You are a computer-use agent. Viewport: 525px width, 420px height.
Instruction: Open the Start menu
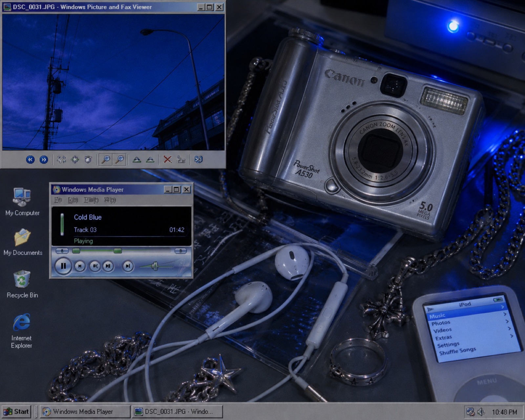click(x=16, y=411)
